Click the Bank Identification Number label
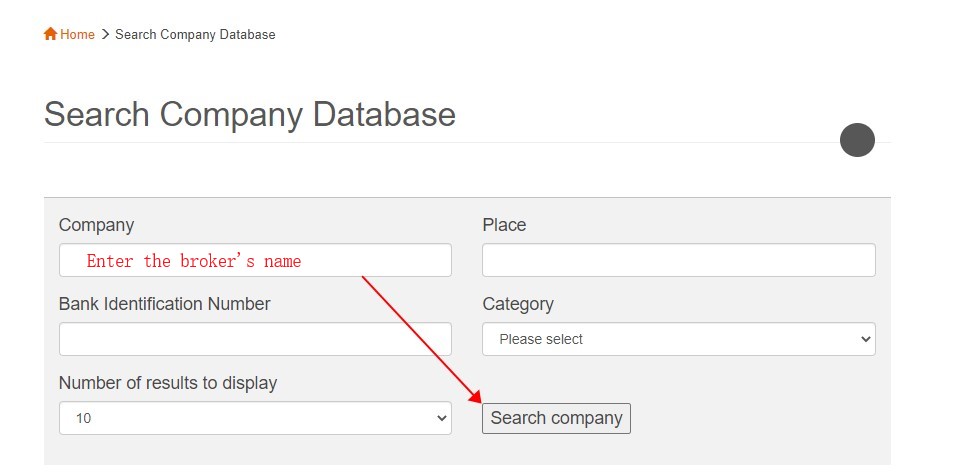This screenshot has width=959, height=476. click(164, 304)
